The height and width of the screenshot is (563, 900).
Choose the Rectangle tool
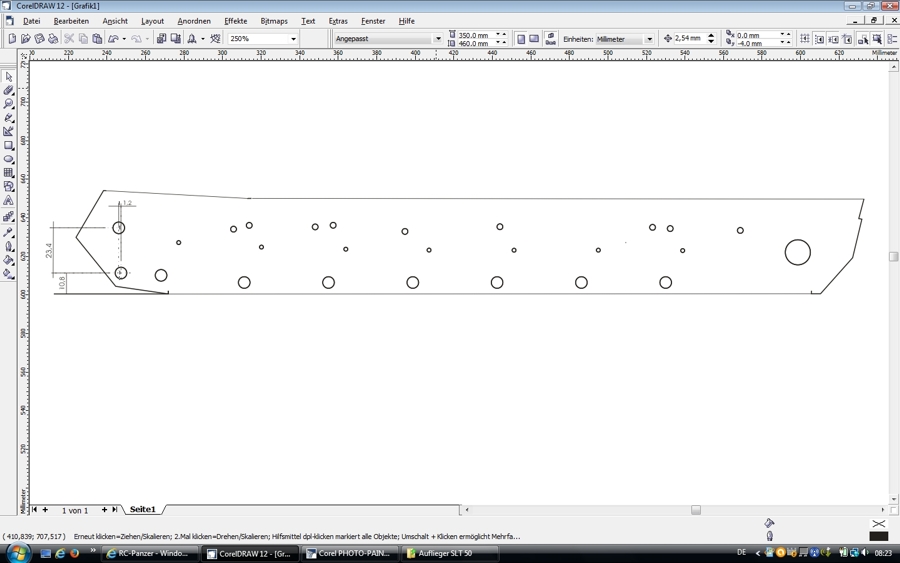click(9, 146)
